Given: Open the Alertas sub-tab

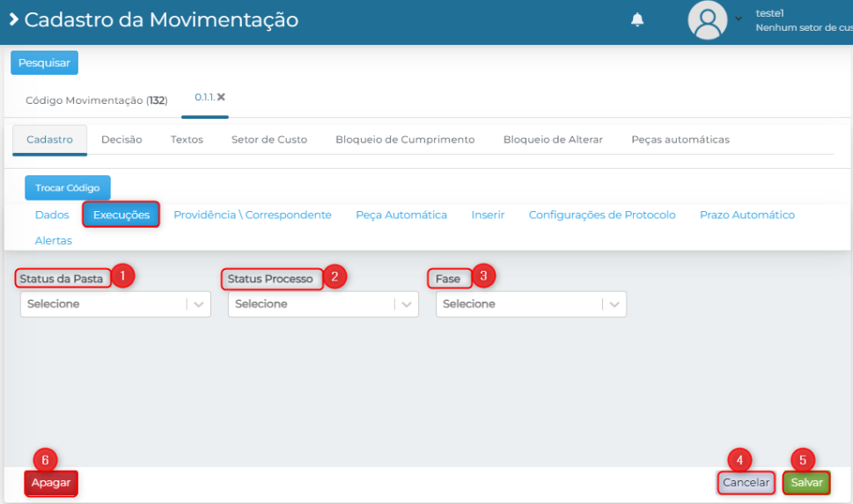Looking at the screenshot, I should 54,240.
